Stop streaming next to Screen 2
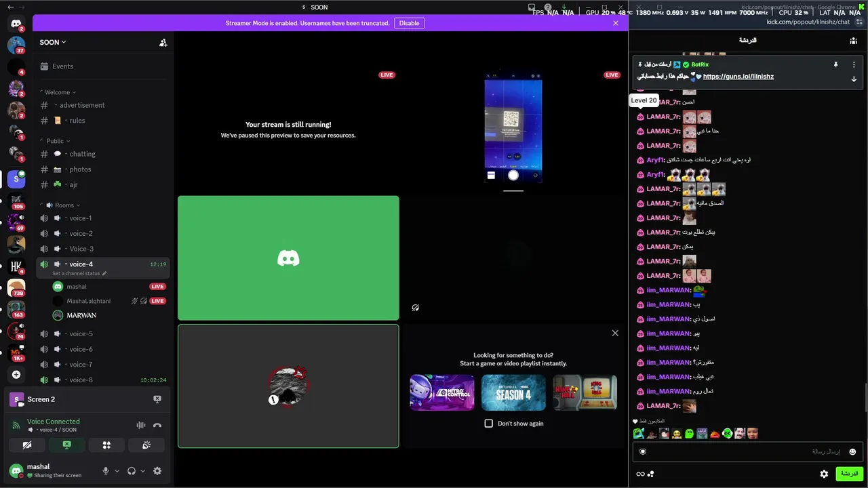 [x=157, y=399]
